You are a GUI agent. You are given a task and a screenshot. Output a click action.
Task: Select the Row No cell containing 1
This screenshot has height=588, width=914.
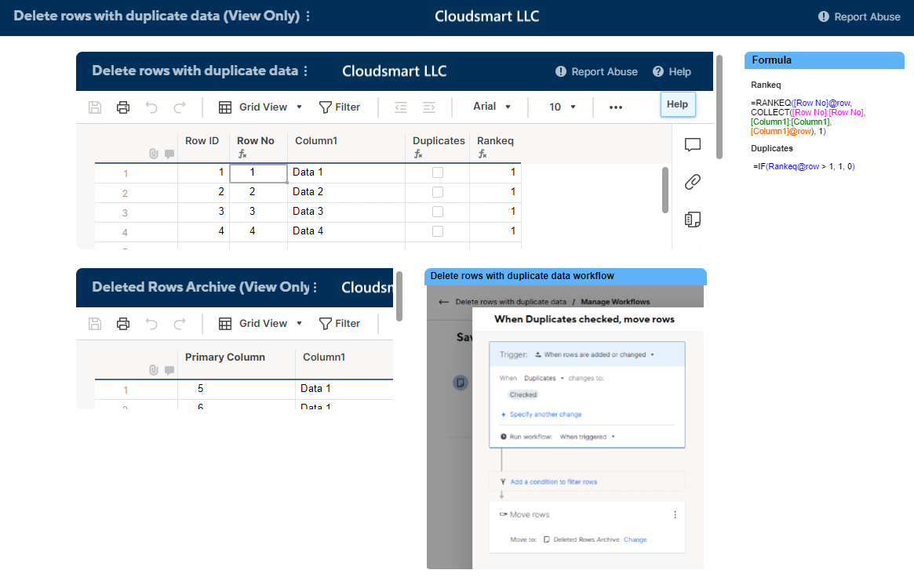pyautogui.click(x=258, y=173)
